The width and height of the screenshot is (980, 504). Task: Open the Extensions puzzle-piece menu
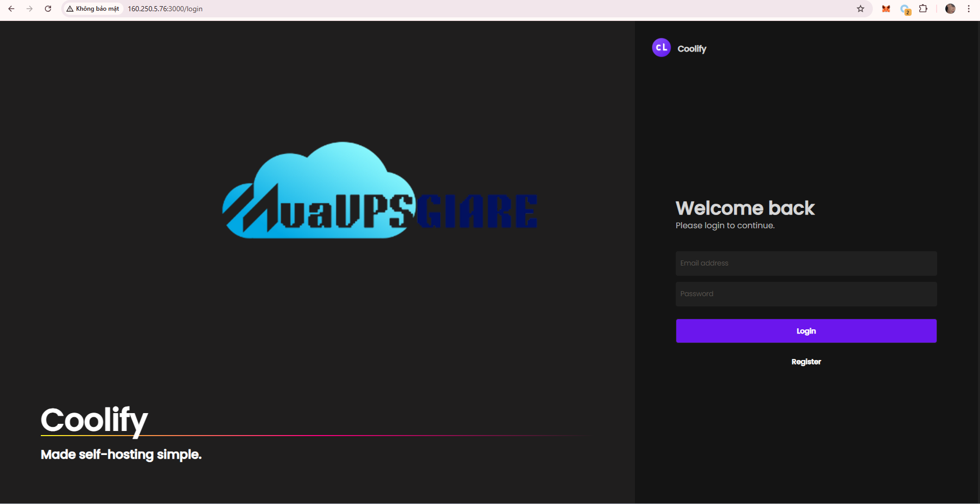click(x=923, y=9)
